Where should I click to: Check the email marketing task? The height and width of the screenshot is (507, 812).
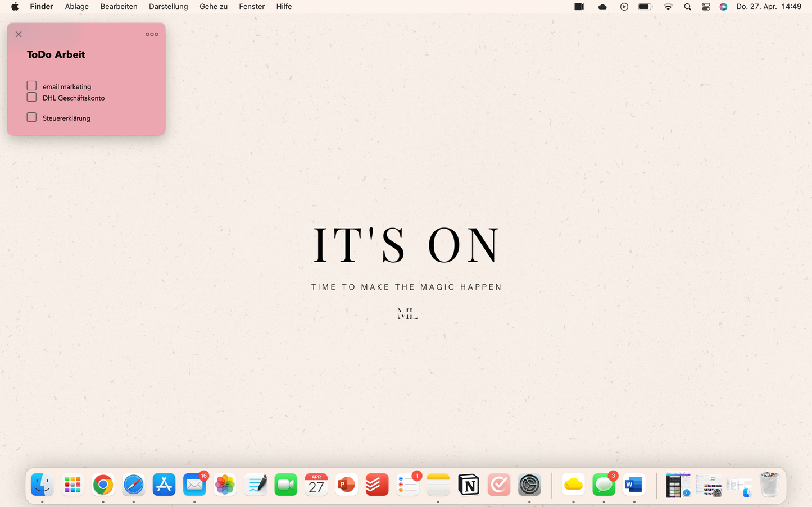[31, 86]
